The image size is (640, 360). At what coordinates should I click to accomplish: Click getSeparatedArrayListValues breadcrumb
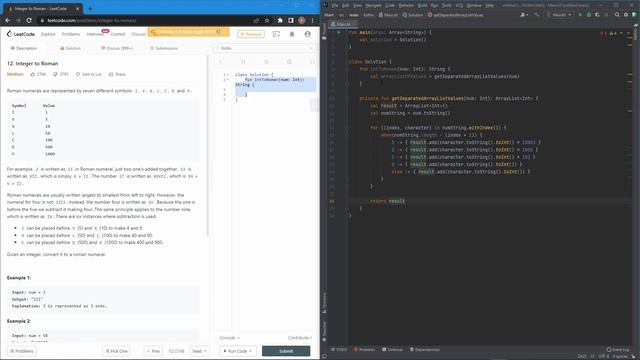456,15
